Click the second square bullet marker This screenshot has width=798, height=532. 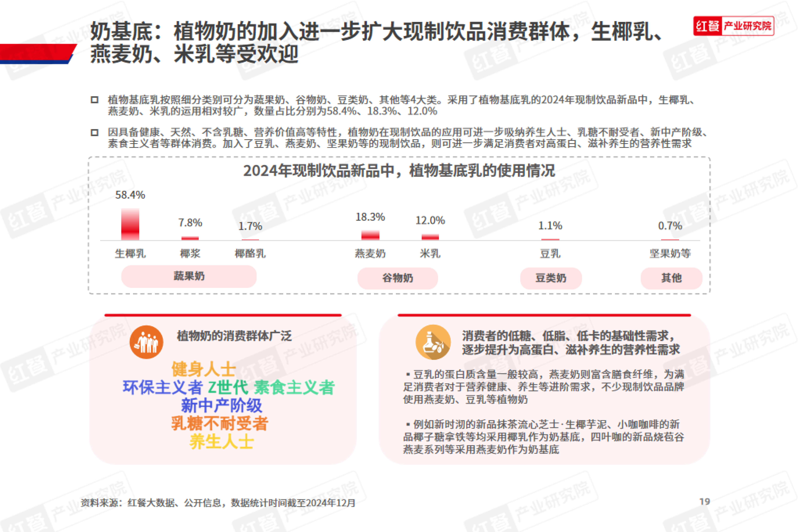(x=95, y=133)
